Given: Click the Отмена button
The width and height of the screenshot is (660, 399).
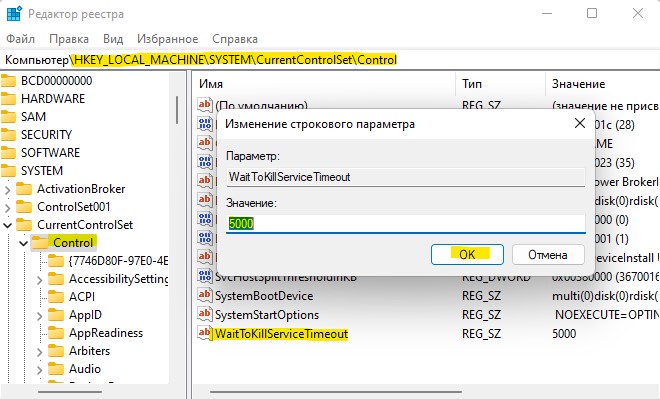Looking at the screenshot, I should coord(548,255).
